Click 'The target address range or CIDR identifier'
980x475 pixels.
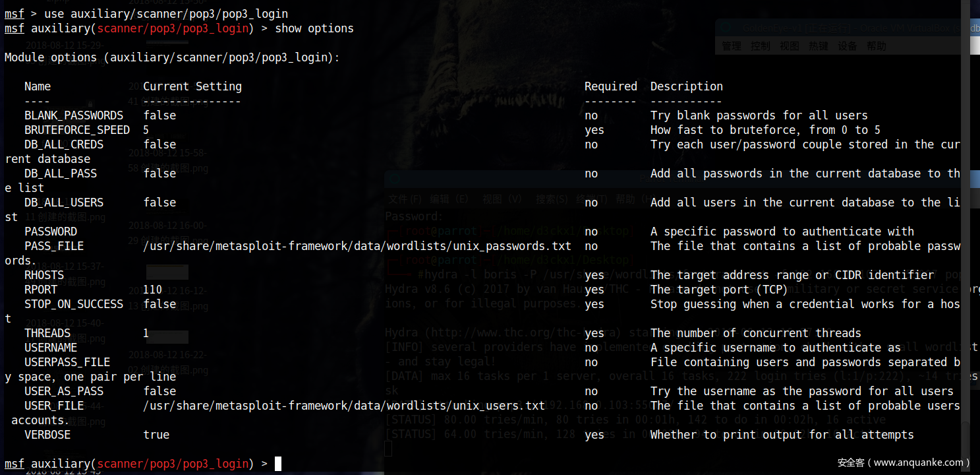[792, 275]
